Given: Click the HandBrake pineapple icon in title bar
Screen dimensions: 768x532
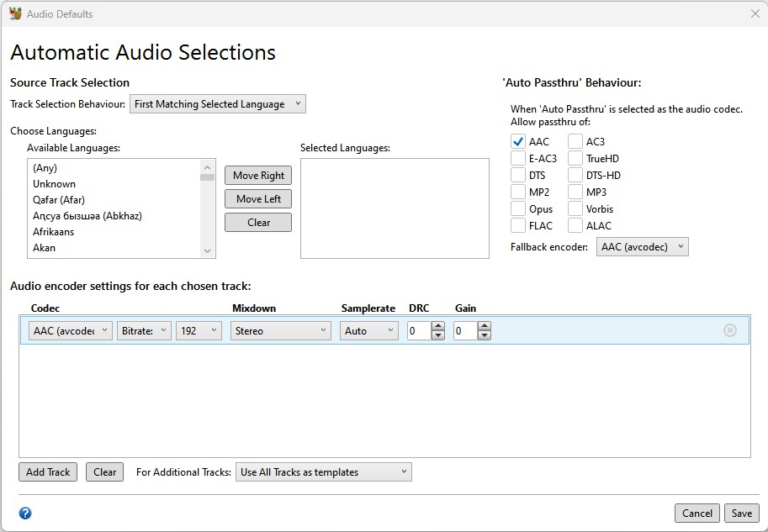Looking at the screenshot, I should (x=15, y=13).
